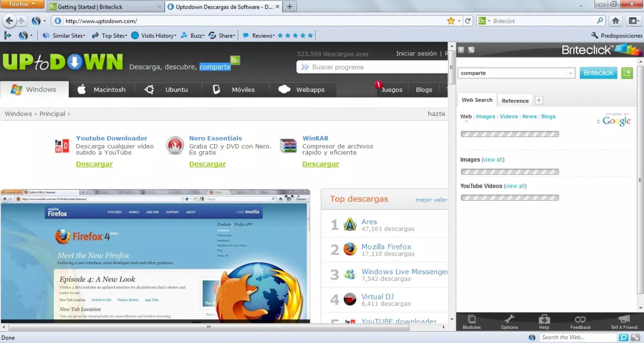Reload the page with the refresh icon
The image size is (644, 343).
(x=468, y=21)
